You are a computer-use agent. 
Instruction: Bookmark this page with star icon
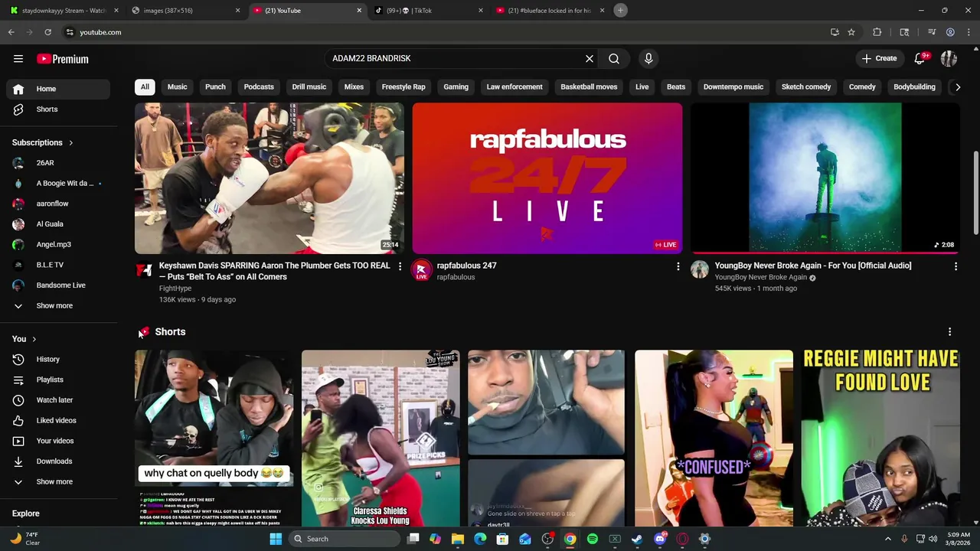(851, 32)
